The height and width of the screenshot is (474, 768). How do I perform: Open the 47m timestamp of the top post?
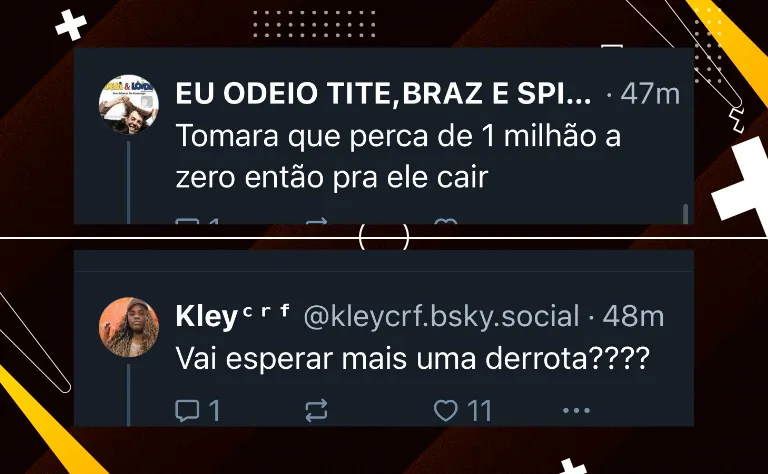(650, 94)
